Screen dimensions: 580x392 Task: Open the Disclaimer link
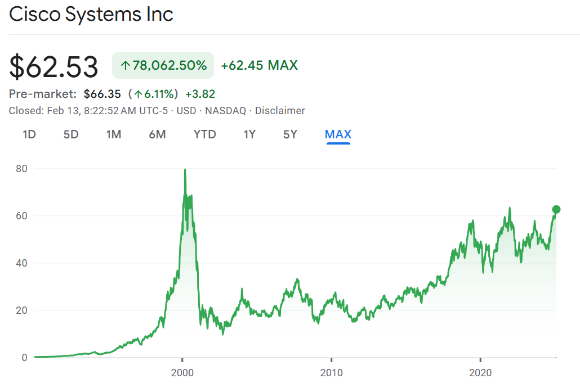[280, 111]
